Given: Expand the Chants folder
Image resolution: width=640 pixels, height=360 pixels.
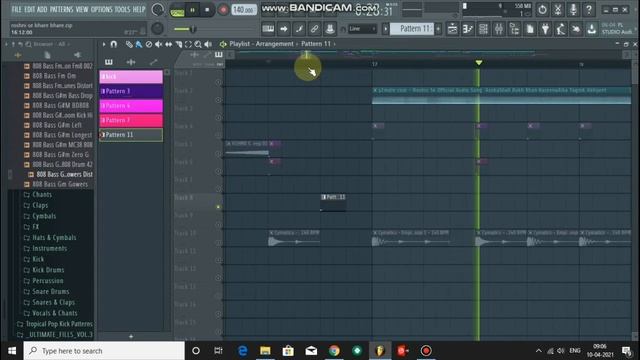Looking at the screenshot, I should (x=42, y=195).
